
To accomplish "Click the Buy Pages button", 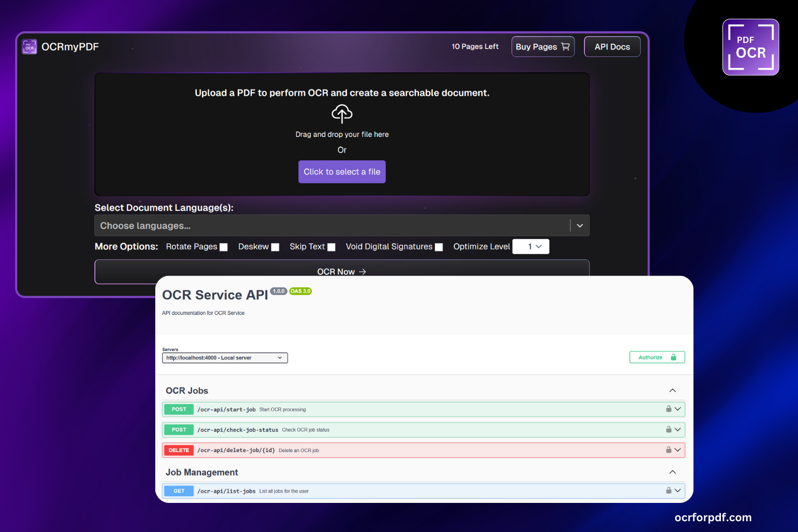I will [x=543, y=47].
